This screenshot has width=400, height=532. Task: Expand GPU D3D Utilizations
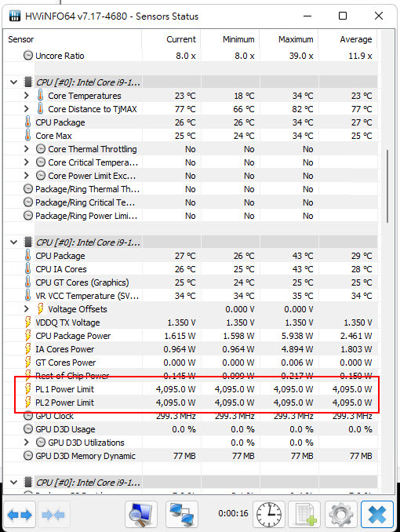point(27,443)
